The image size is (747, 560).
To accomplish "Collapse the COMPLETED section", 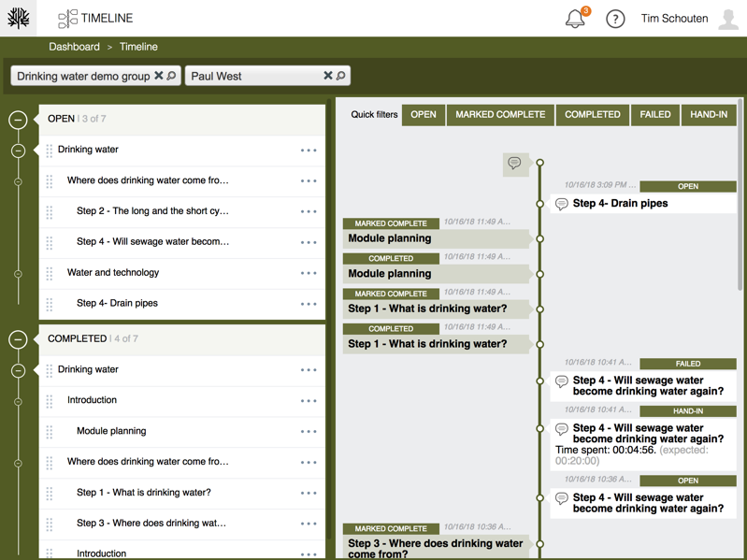I will click(x=18, y=339).
